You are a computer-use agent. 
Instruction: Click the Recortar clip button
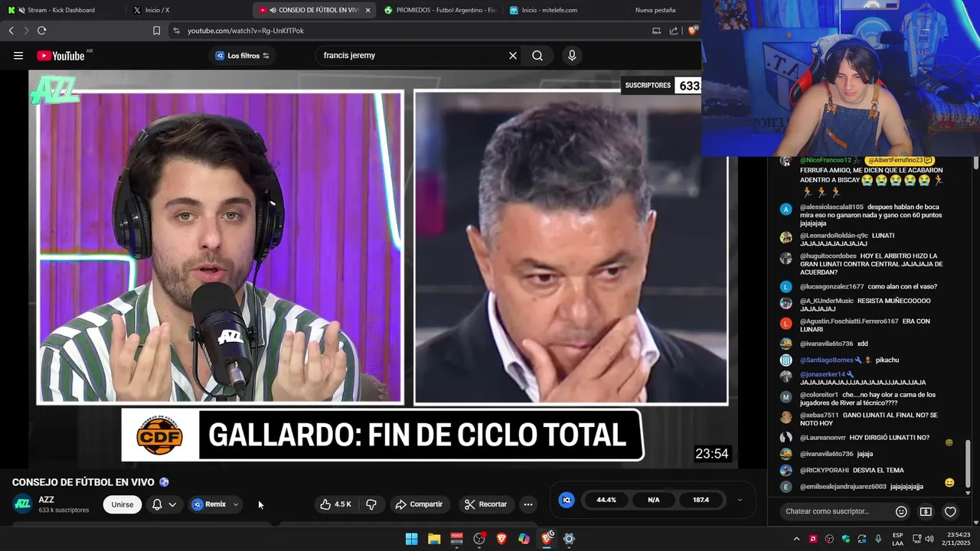[x=485, y=504]
